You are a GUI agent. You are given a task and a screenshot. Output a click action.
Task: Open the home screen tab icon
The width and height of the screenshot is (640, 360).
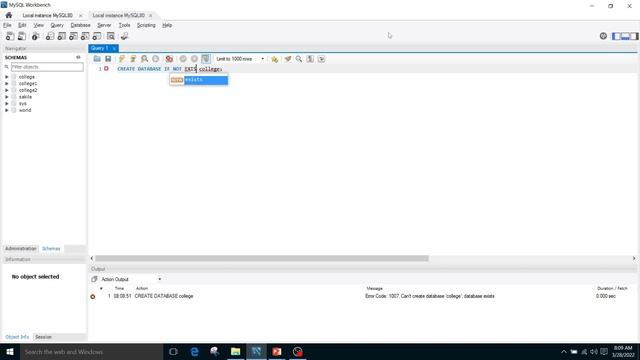tap(9, 15)
